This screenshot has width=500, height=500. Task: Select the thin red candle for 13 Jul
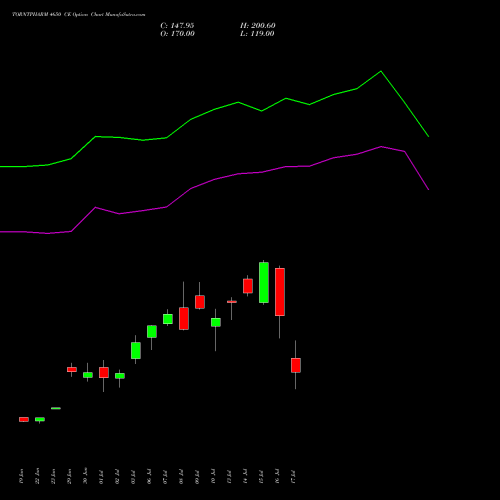[232, 302]
